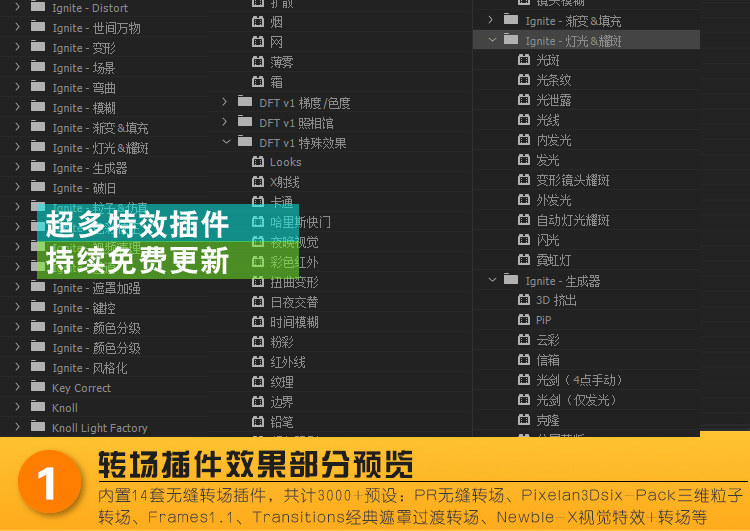750x531 pixels.
Task: Click the effect icon next to X射线
Action: [x=258, y=182]
